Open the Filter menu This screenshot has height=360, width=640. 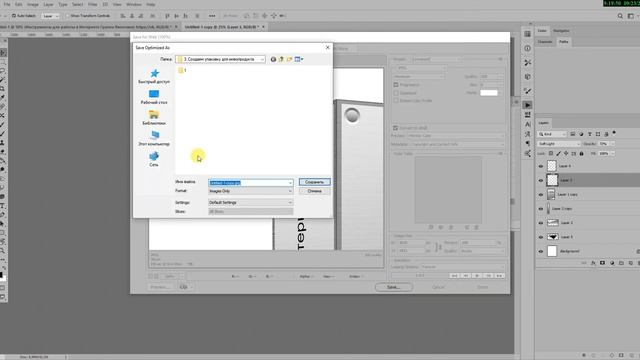coord(93,4)
